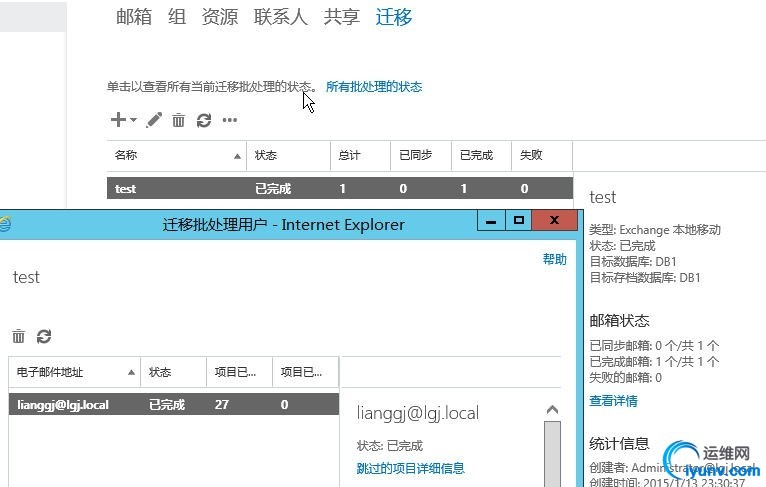Select the test batch row
Screen dimensions: 766x487
340,189
